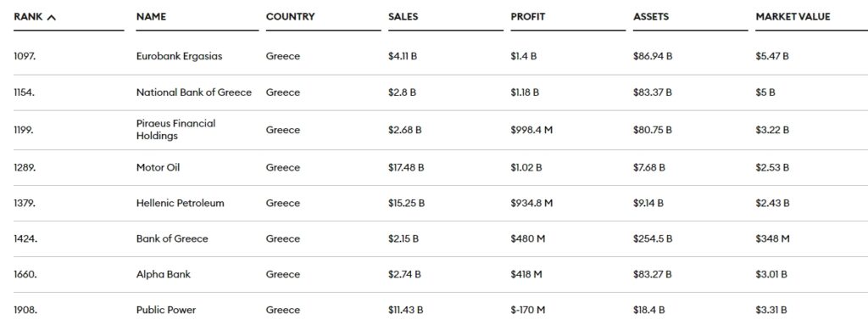This screenshot has width=868, height=325.
Task: Click Motor Oil sales value $17.48 B
Action: pos(406,167)
